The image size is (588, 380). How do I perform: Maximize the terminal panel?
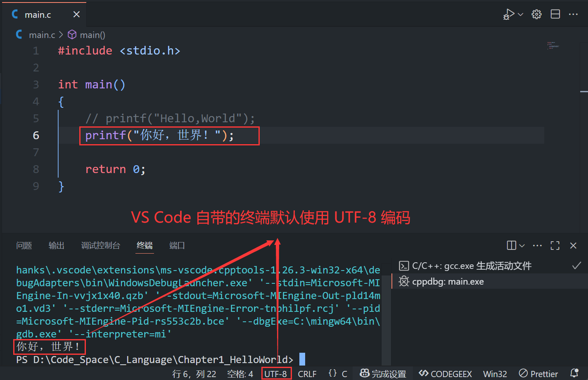pos(555,245)
